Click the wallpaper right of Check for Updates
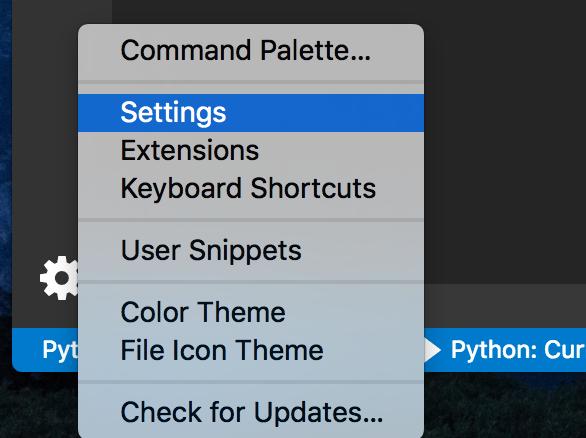This screenshot has height=438, width=586. pos(505,413)
